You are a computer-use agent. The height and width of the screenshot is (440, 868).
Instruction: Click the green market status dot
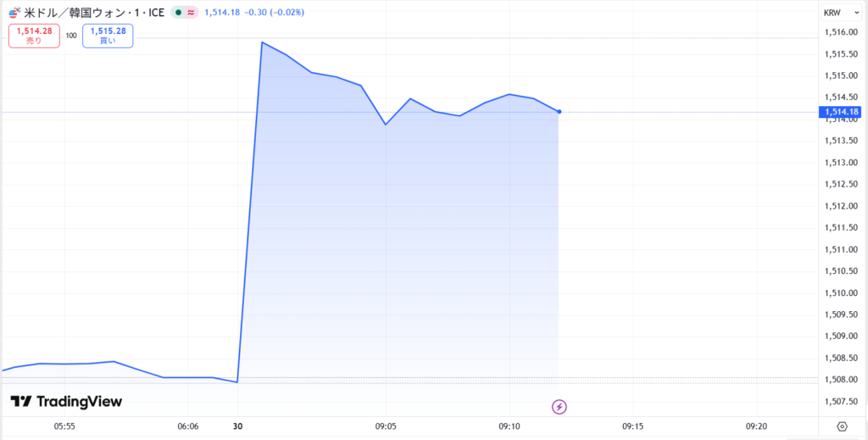click(177, 13)
